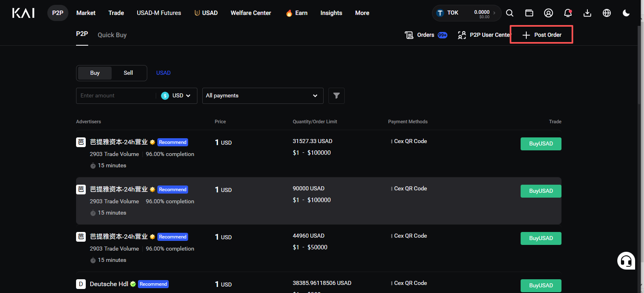644x293 pixels.
Task: Open the filter funnel icon
Action: pos(337,96)
